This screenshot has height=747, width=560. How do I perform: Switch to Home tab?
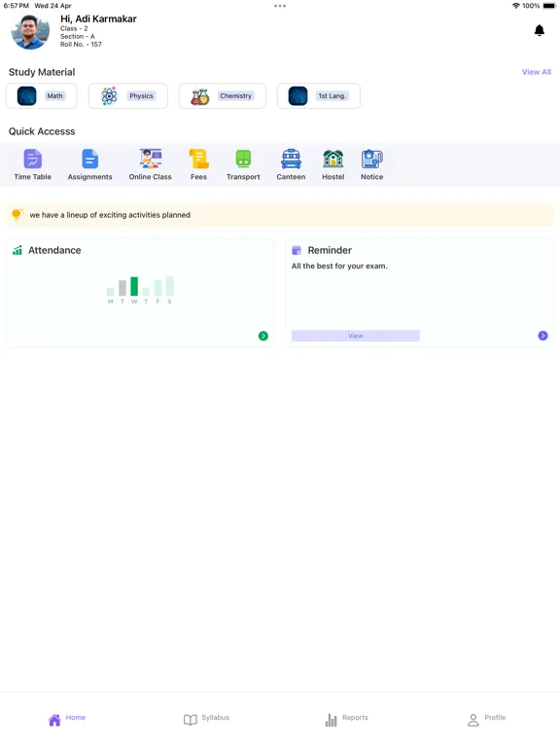coord(67,719)
